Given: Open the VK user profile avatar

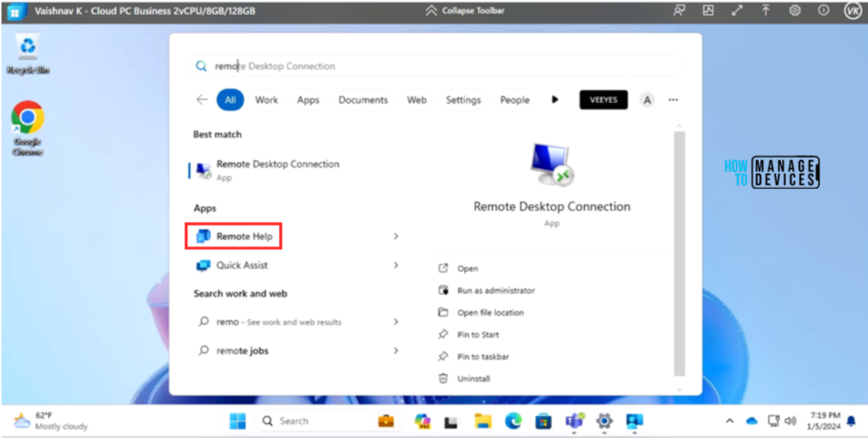Looking at the screenshot, I should (853, 11).
